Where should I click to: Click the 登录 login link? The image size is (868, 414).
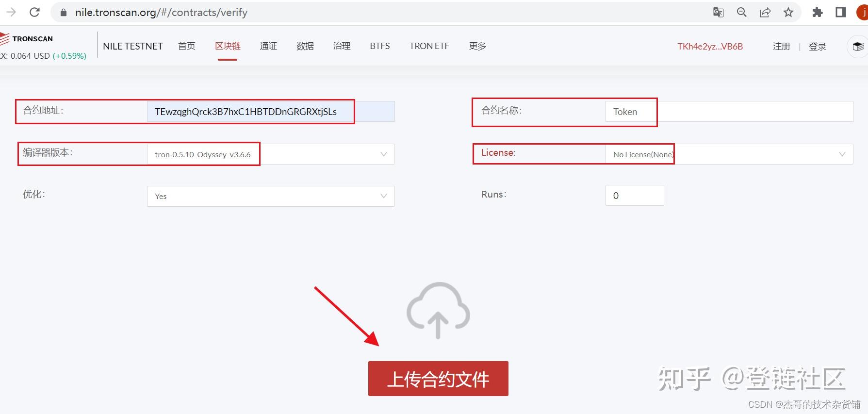(x=818, y=47)
